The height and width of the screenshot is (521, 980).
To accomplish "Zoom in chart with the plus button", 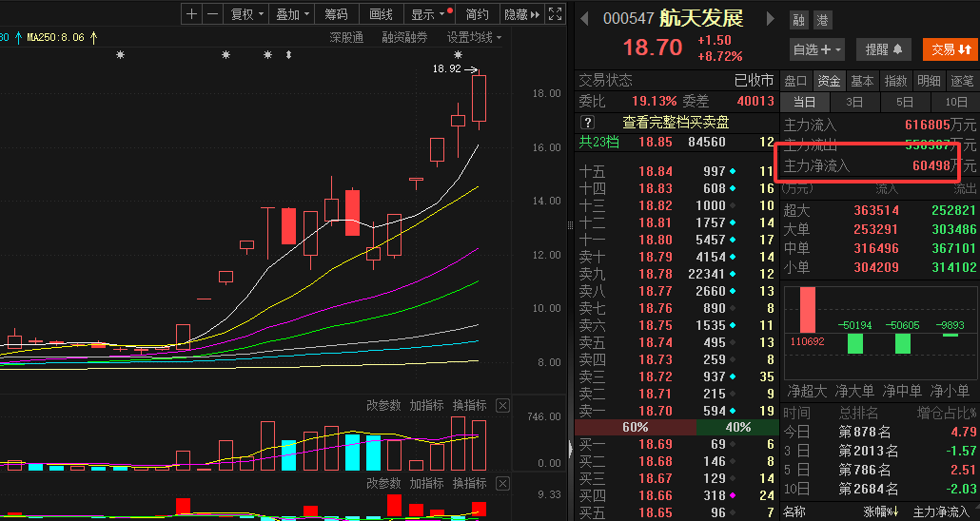I will [x=192, y=14].
